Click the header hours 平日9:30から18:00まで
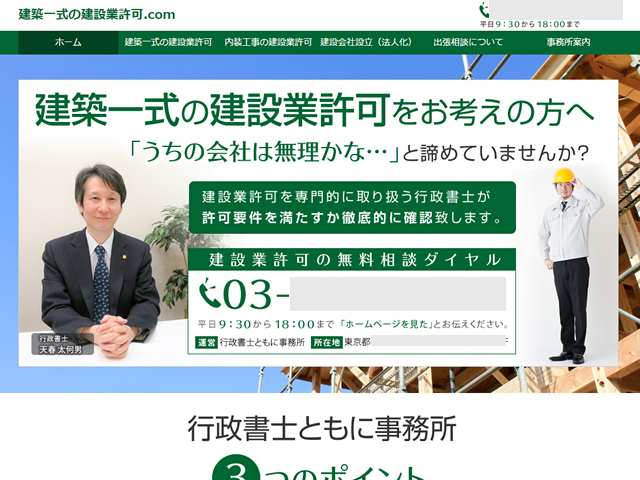The height and width of the screenshot is (480, 640). pyautogui.click(x=529, y=24)
